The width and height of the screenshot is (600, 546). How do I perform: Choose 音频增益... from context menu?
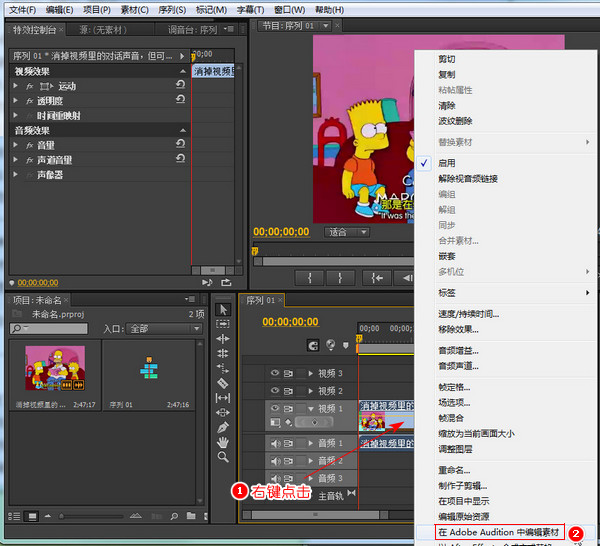[458, 350]
